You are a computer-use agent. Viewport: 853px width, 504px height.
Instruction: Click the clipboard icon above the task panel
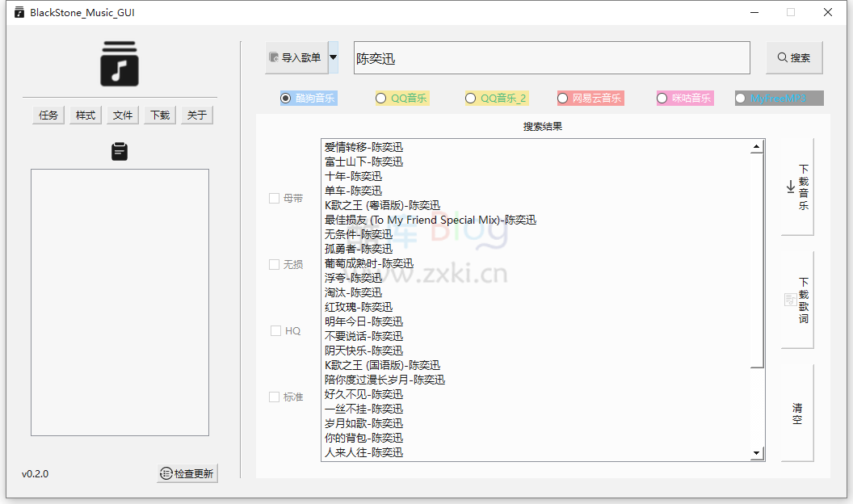click(120, 150)
